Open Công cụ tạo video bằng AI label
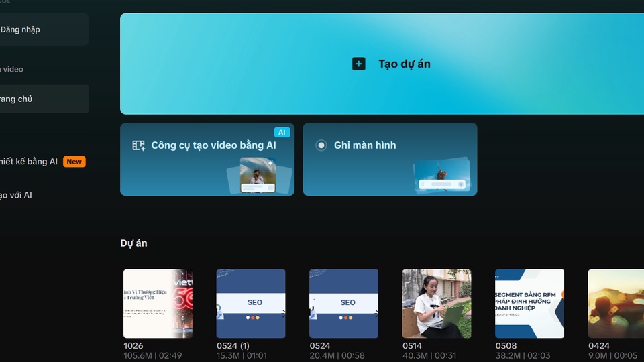The image size is (644, 362). click(213, 145)
